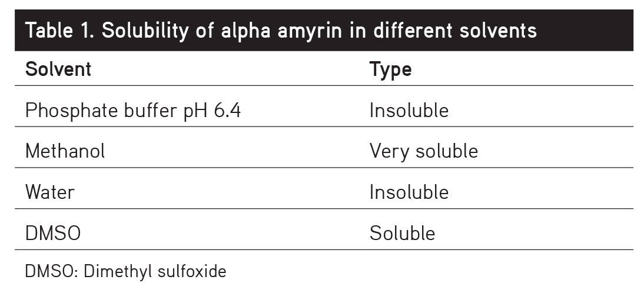Click the "Solvent" column header

(58, 69)
